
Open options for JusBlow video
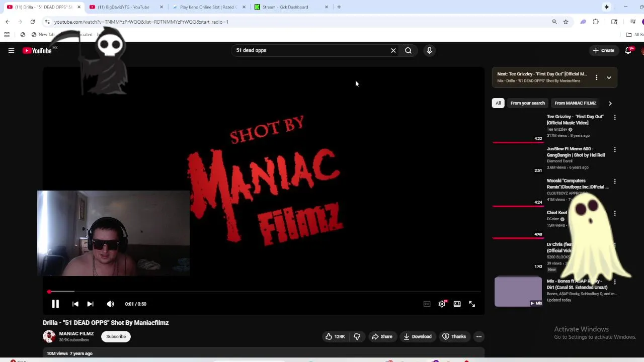click(614, 149)
